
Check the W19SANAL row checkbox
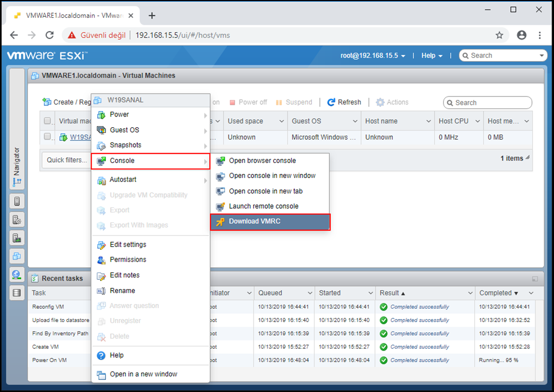pos(47,136)
